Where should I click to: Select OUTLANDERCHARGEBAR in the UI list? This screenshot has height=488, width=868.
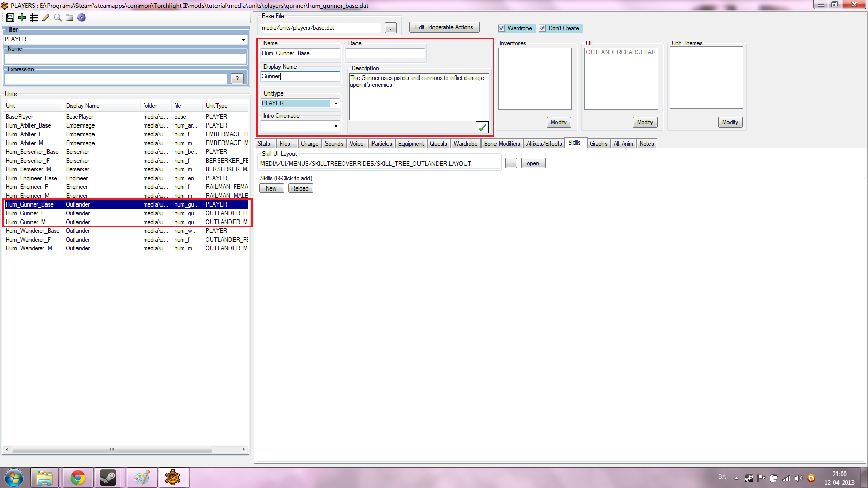click(621, 52)
